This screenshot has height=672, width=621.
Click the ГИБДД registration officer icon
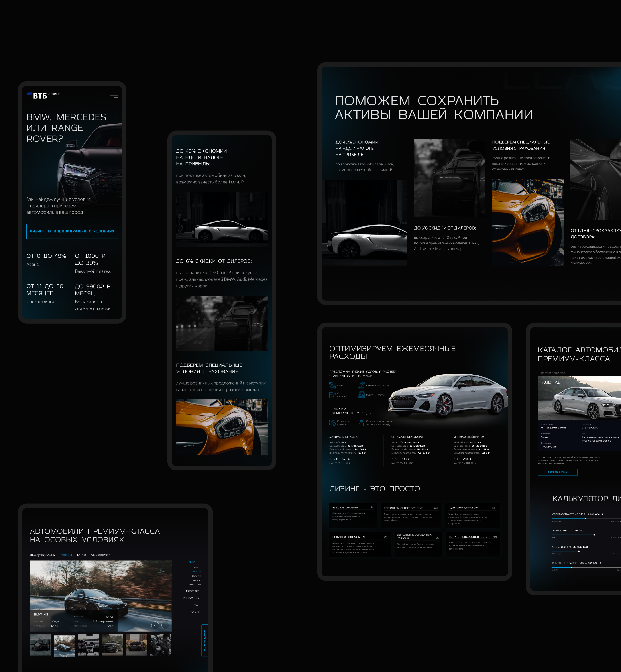361,423
